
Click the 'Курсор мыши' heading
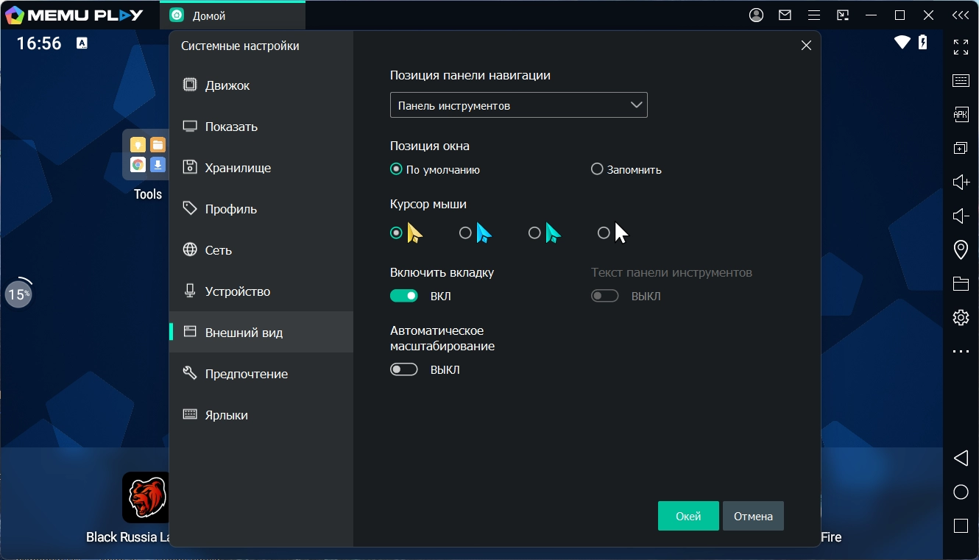point(428,205)
